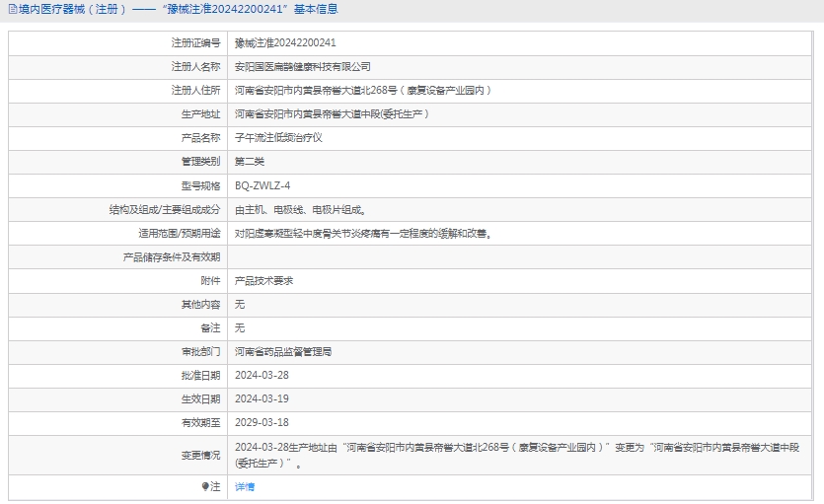Click management category value 第二类
The width and height of the screenshot is (824, 504).
250,161
